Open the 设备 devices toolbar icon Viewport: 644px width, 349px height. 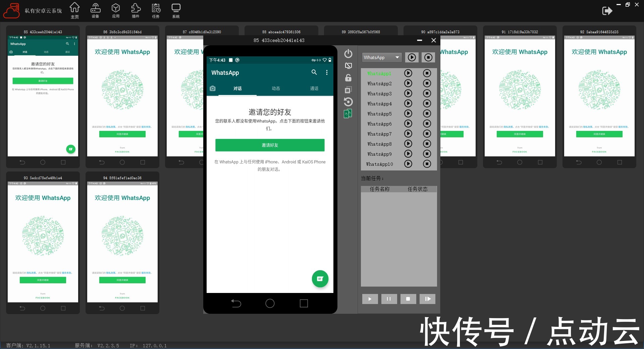coord(95,10)
